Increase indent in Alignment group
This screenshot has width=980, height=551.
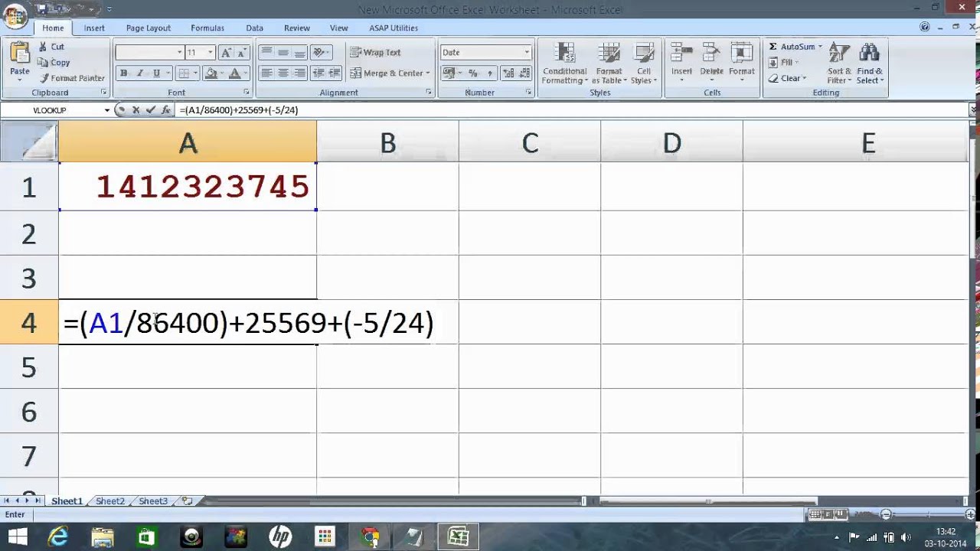pyautogui.click(x=335, y=73)
